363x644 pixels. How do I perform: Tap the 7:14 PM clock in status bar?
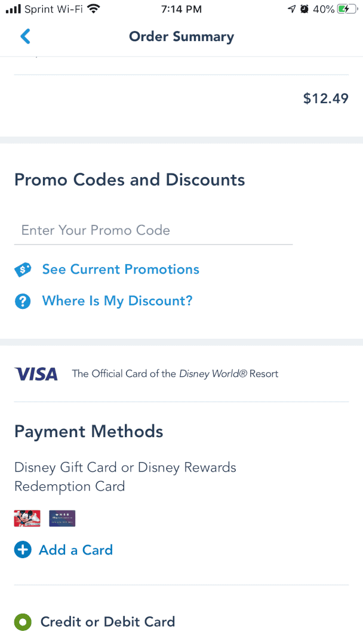click(x=181, y=9)
